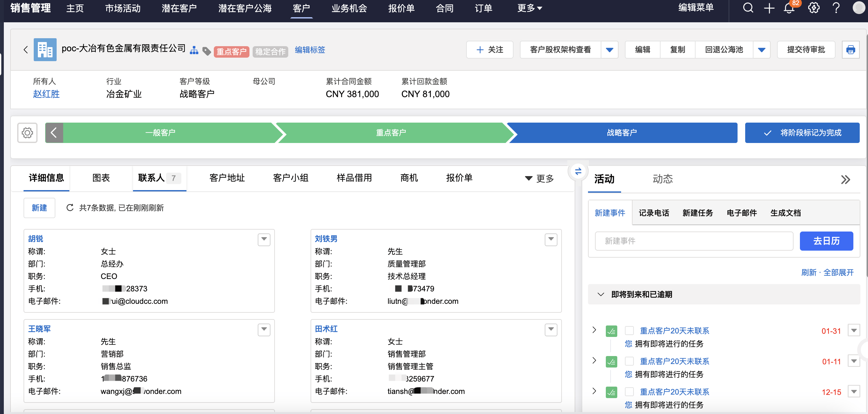Click the stage path settings gear
The height and width of the screenshot is (414, 868).
(x=27, y=133)
